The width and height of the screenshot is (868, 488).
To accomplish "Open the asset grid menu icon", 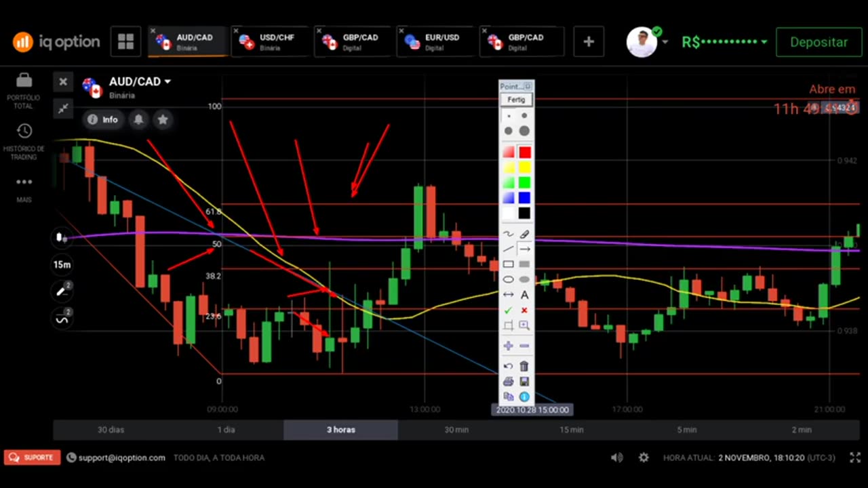I will pyautogui.click(x=125, y=41).
